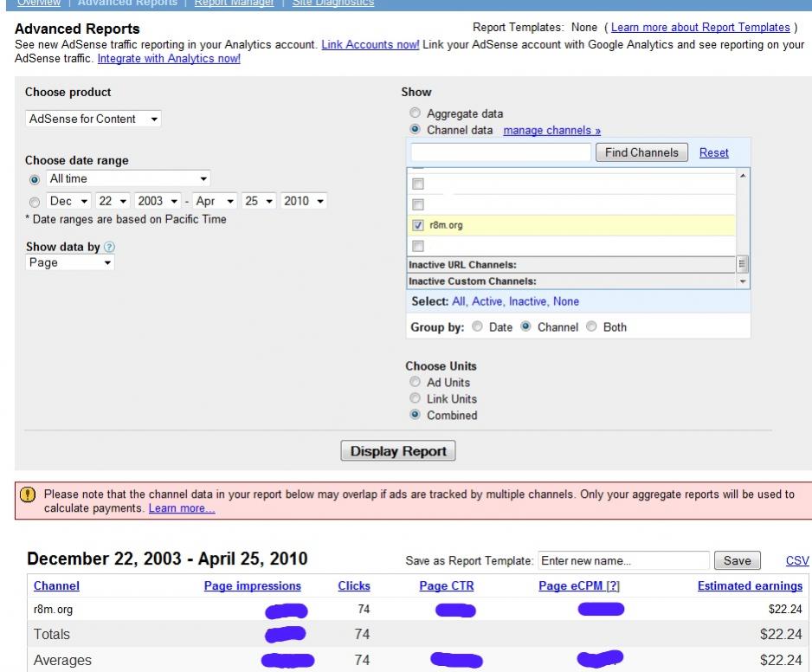Open the start year 2003 dropdown

[156, 202]
